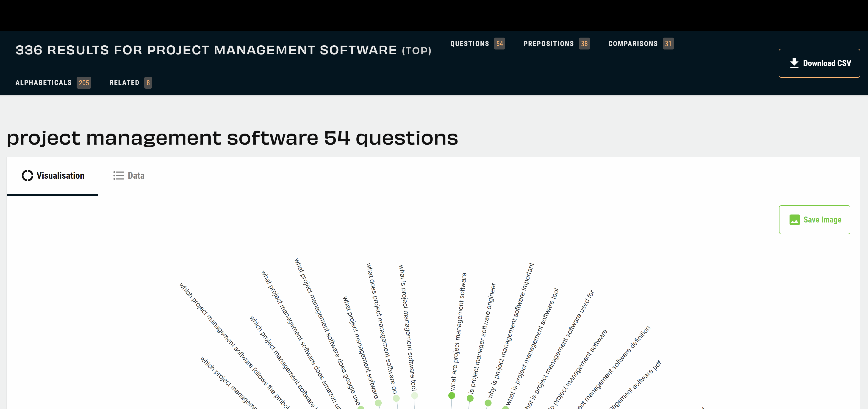Click the download arrow icon
The width and height of the screenshot is (868, 409).
794,63
